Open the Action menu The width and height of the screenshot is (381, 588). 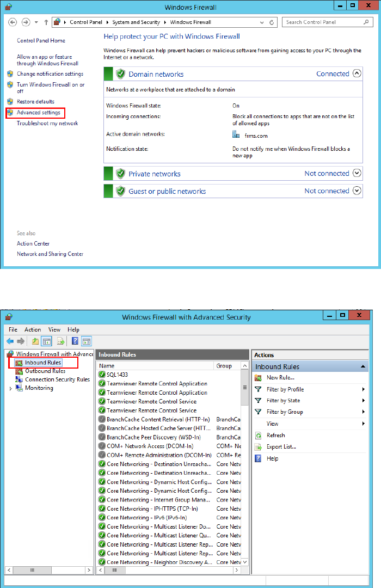click(x=33, y=329)
